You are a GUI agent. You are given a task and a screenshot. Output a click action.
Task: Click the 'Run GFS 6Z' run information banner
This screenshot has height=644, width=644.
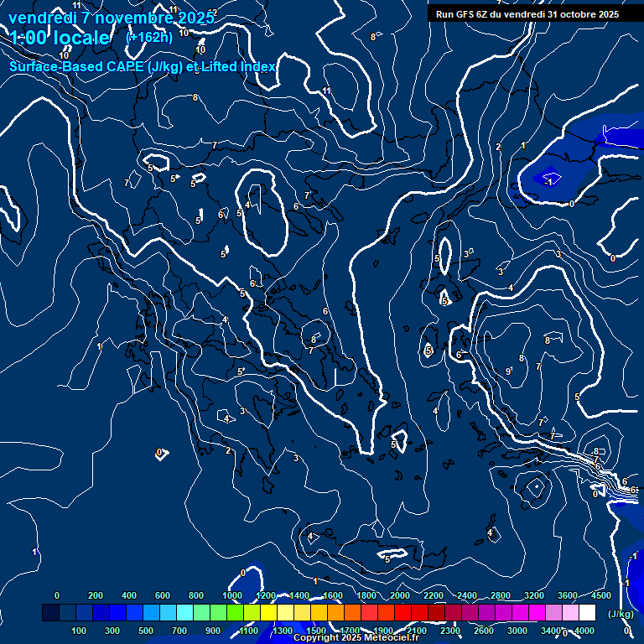tap(527, 14)
